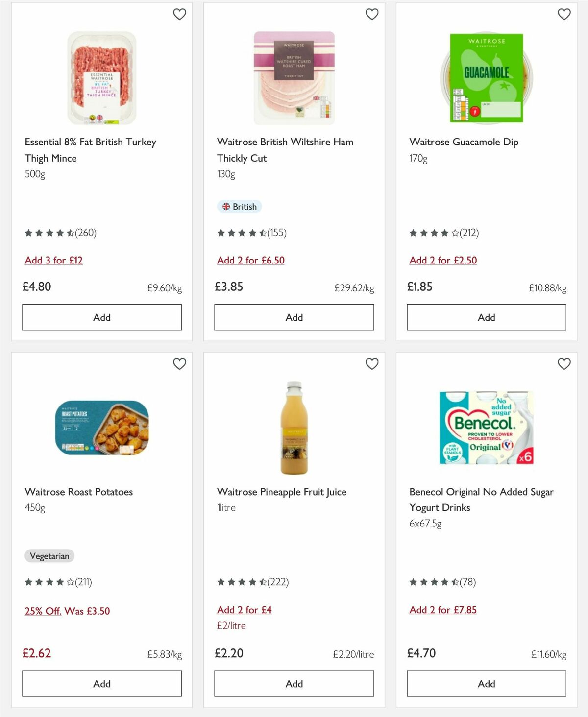Add the Roast Potatoes to basket
The image size is (588, 717).
click(x=101, y=683)
